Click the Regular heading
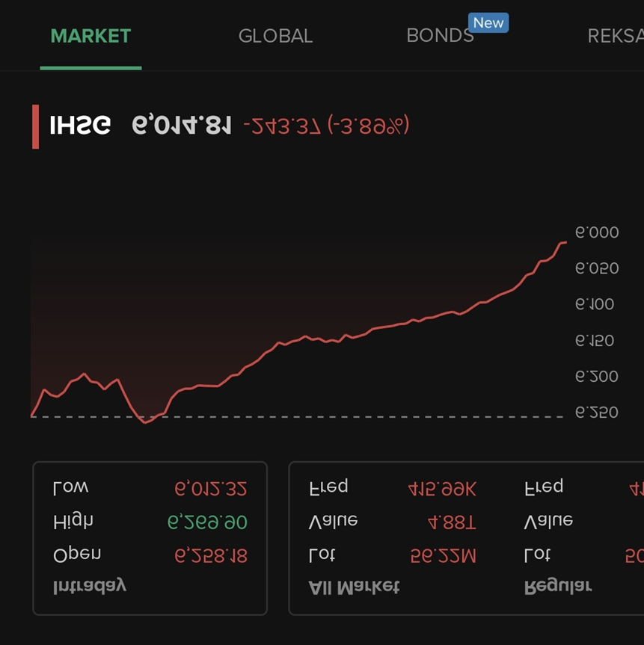This screenshot has width=644, height=645. coord(558,587)
